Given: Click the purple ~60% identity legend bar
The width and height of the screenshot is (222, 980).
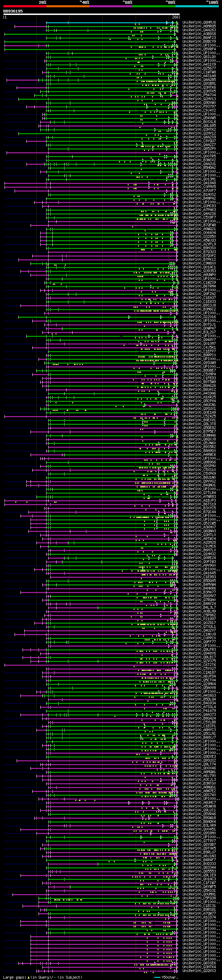Looking at the screenshot, I should [111, 6].
